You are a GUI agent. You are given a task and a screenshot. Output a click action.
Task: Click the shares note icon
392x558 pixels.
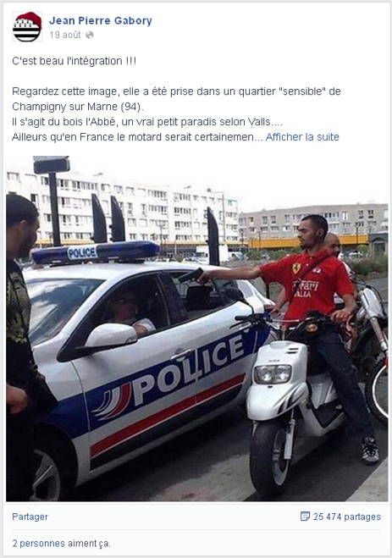[x=305, y=517]
